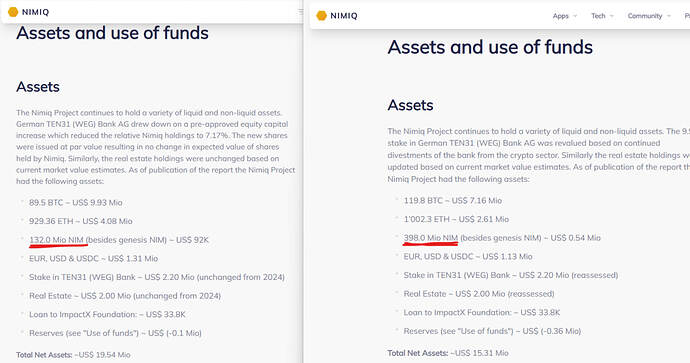Screen dimensions: 690x363
Task: Expand the Community dropdown arrow
Action: (x=668, y=16)
